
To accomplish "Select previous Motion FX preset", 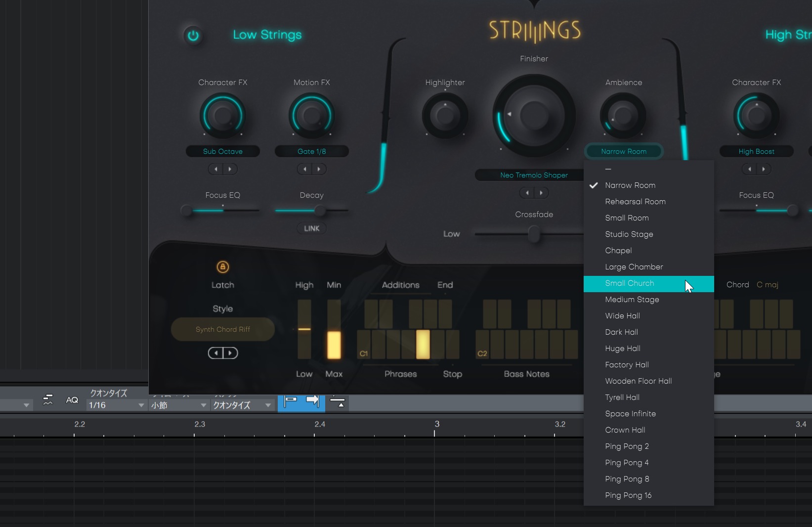I will (x=305, y=169).
